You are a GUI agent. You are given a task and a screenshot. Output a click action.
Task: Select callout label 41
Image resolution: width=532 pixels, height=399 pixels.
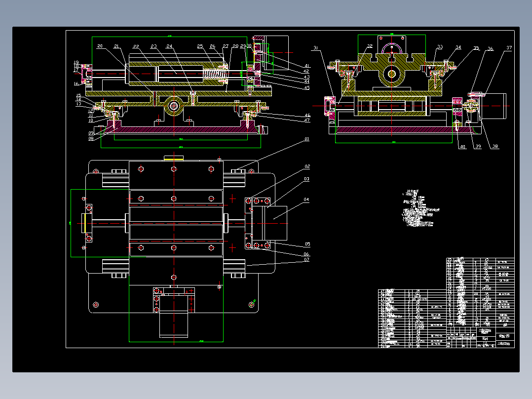(x=307, y=66)
